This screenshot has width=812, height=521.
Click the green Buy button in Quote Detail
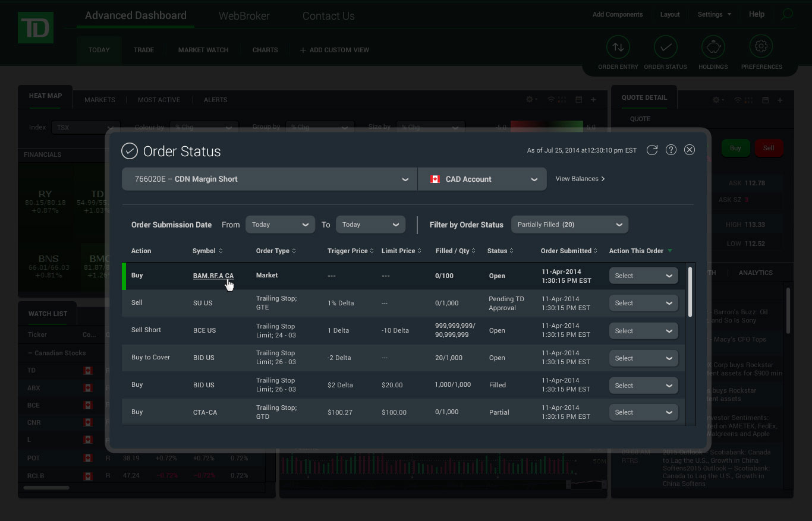pyautogui.click(x=735, y=148)
